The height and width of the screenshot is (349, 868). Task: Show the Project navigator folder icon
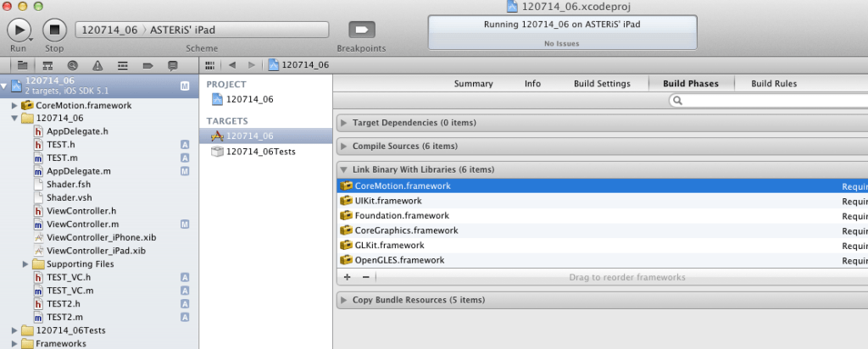22,65
